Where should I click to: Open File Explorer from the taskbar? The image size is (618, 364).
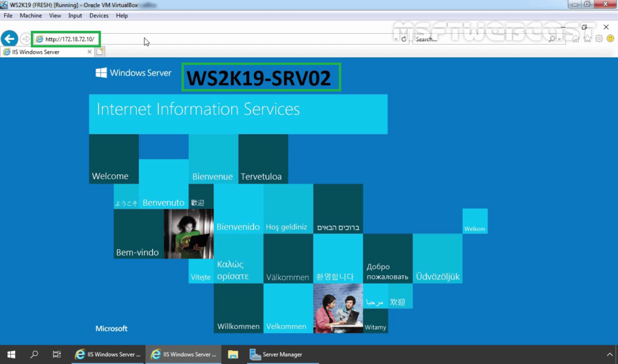tap(233, 354)
